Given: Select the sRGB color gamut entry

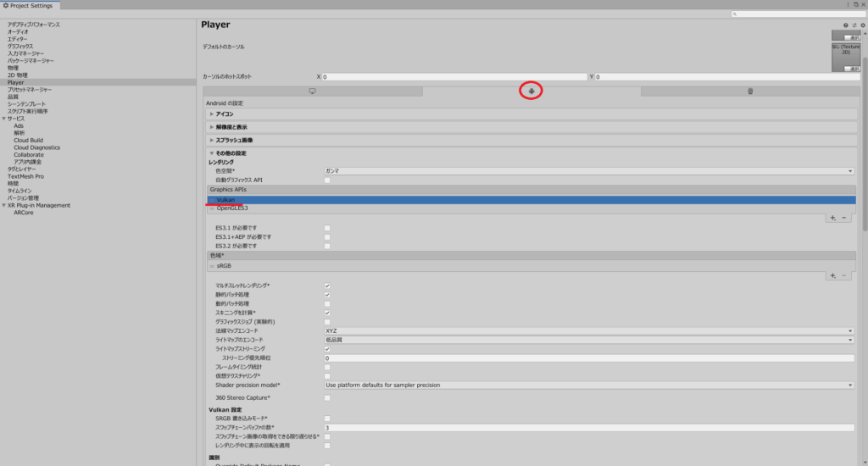Looking at the screenshot, I should [531, 266].
